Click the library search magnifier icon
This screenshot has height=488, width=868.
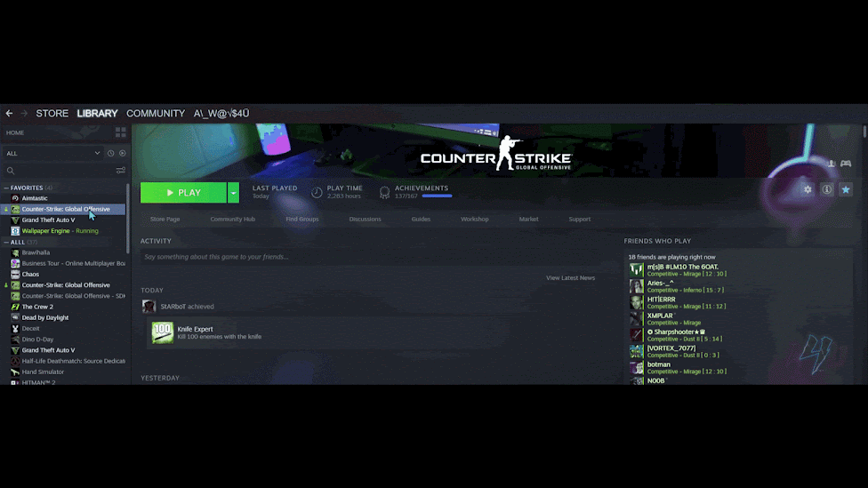(x=11, y=171)
